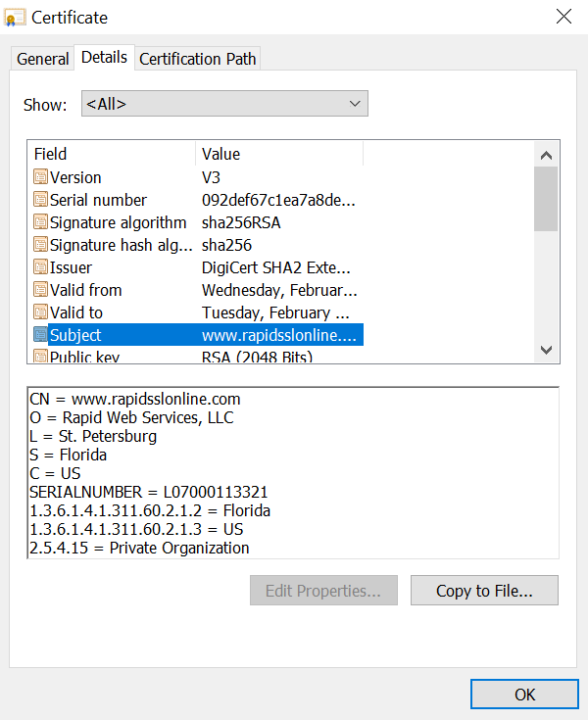This screenshot has width=588, height=720.
Task: Click the sha256 hash value
Action: click(227, 245)
